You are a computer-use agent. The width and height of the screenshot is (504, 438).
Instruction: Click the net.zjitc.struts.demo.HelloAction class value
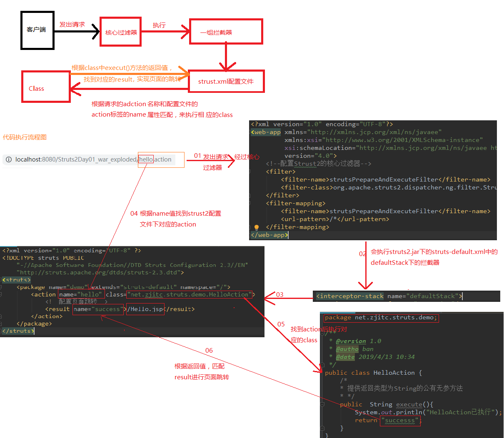[x=190, y=294]
